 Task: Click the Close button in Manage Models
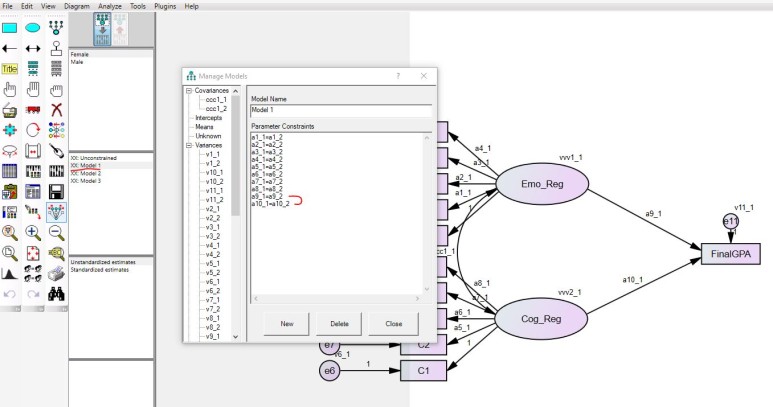(393, 324)
